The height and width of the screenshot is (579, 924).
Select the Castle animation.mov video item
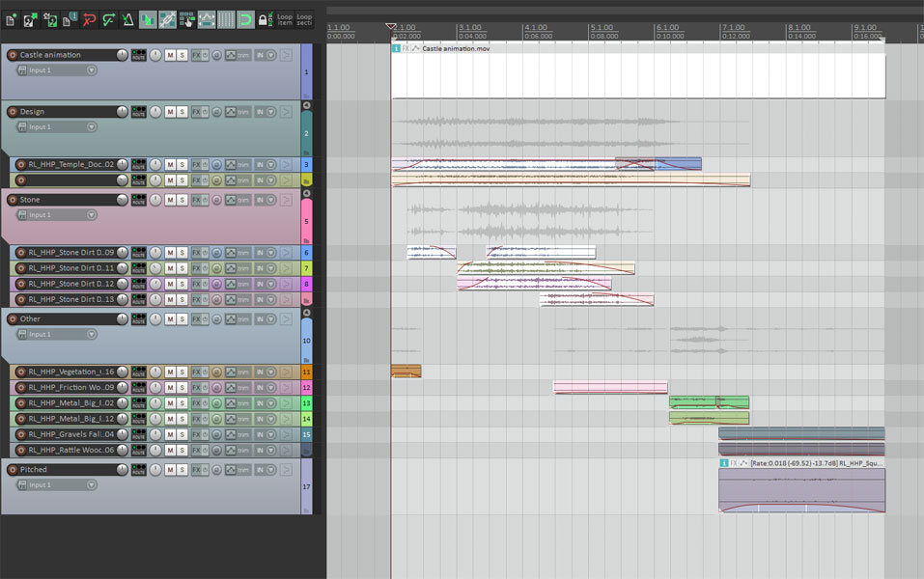(637, 75)
